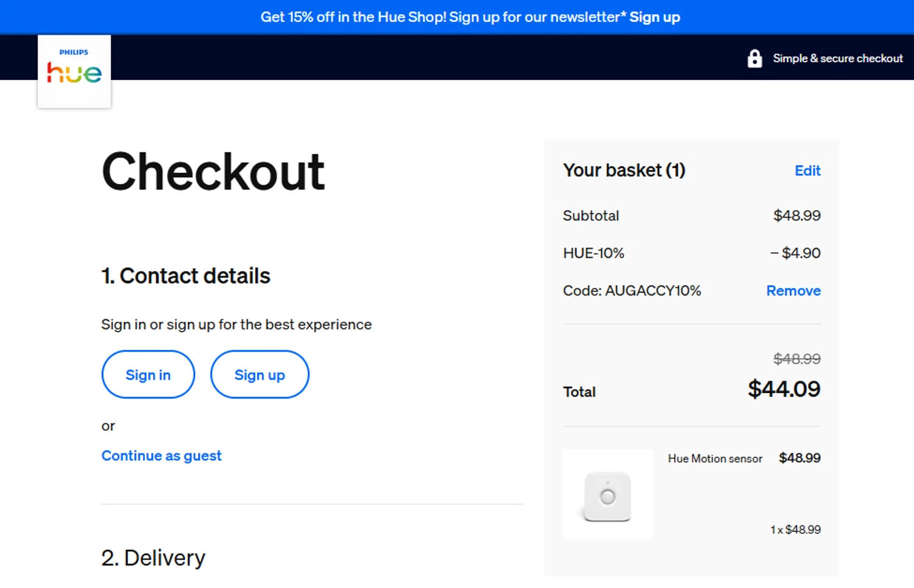Viewport: 914px width, 588px height.
Task: Click the Philips Hue logo
Action: (x=74, y=71)
